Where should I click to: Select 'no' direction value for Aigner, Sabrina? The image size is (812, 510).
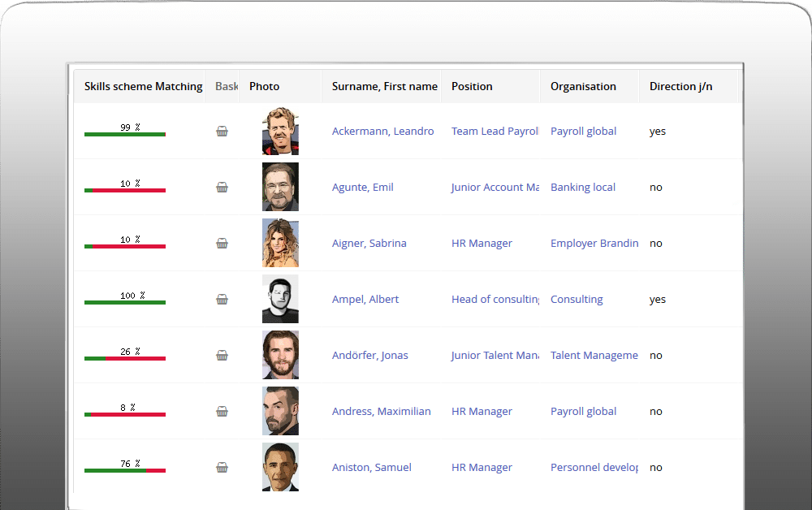655,244
